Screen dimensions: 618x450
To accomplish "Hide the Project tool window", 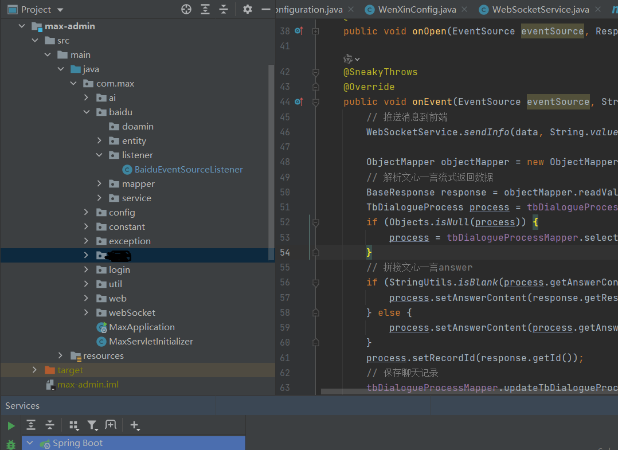I will point(266,9).
